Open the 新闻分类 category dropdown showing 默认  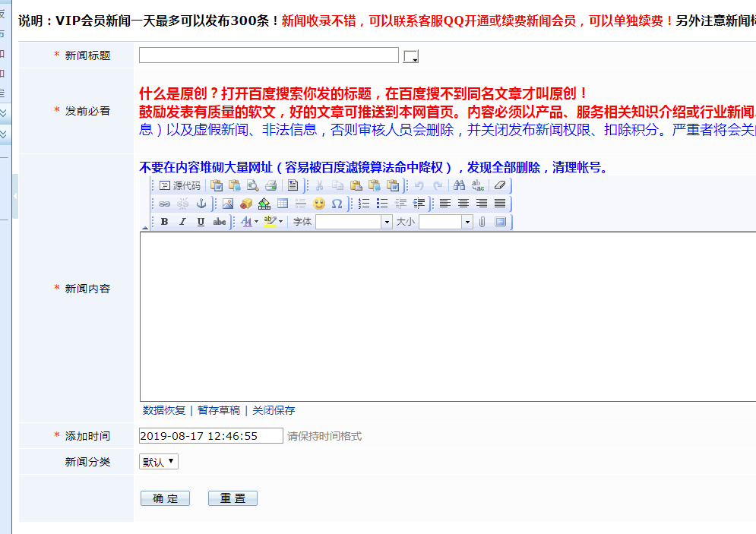[x=157, y=461]
